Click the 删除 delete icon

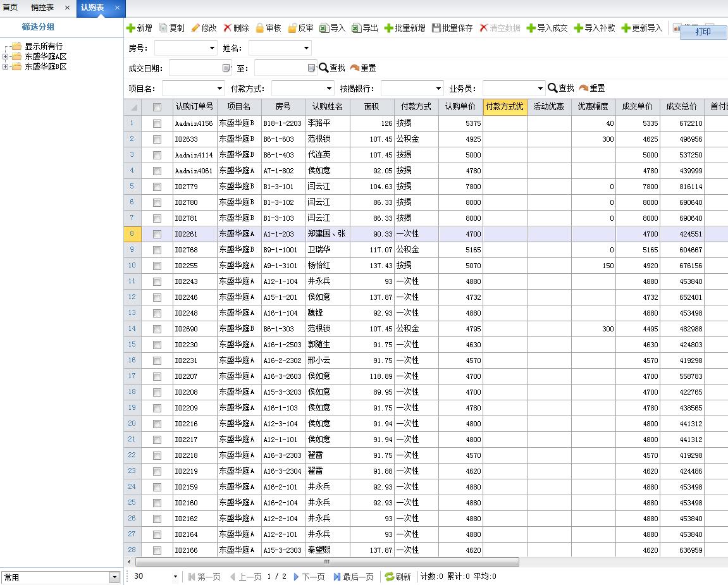(227, 28)
